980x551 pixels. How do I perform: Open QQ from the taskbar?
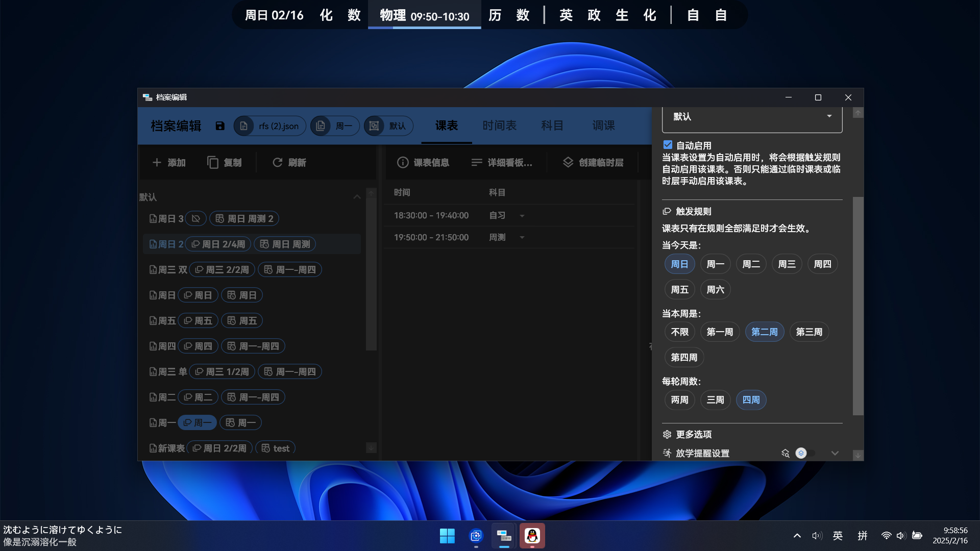pos(532,536)
